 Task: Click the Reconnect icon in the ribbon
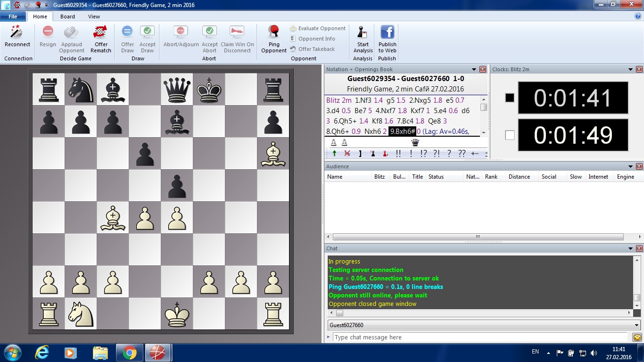(17, 33)
